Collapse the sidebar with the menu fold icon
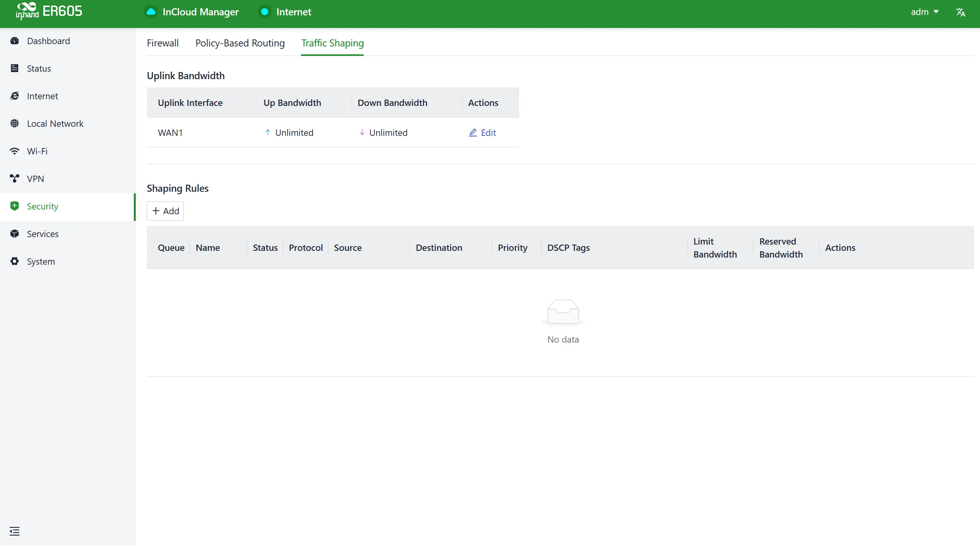 [15, 531]
